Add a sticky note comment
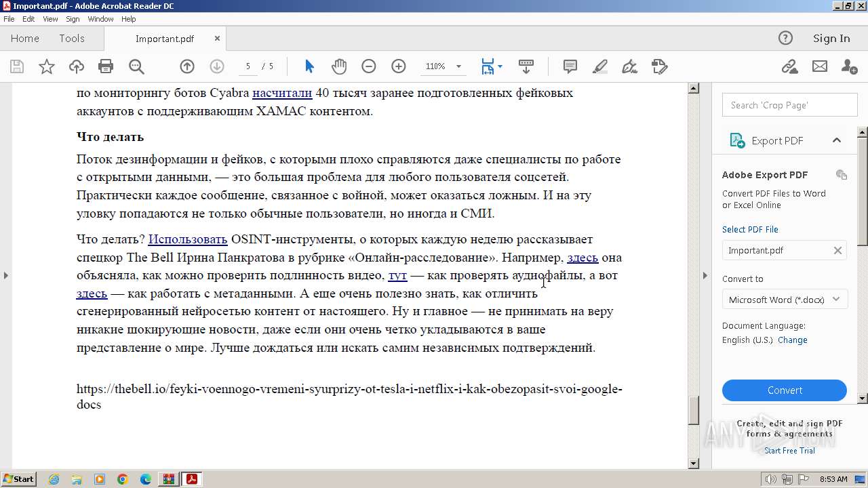The height and width of the screenshot is (488, 868). [570, 66]
